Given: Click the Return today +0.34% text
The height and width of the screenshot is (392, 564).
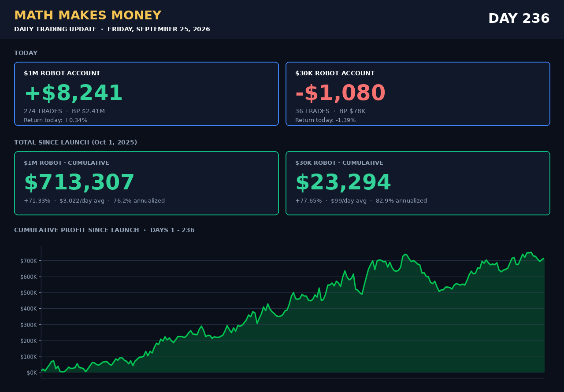Looking at the screenshot, I should point(56,120).
